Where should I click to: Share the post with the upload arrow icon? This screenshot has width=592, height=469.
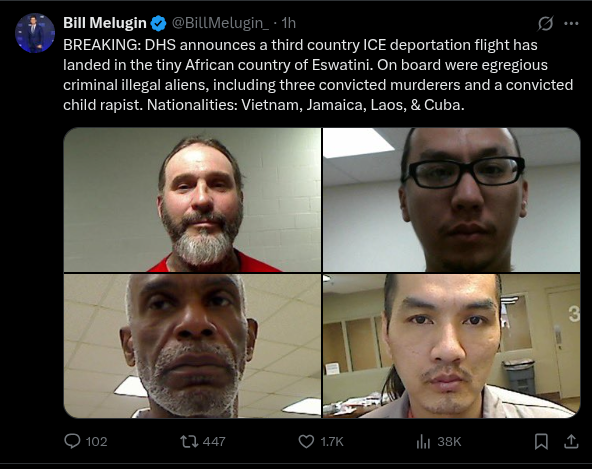(571, 441)
